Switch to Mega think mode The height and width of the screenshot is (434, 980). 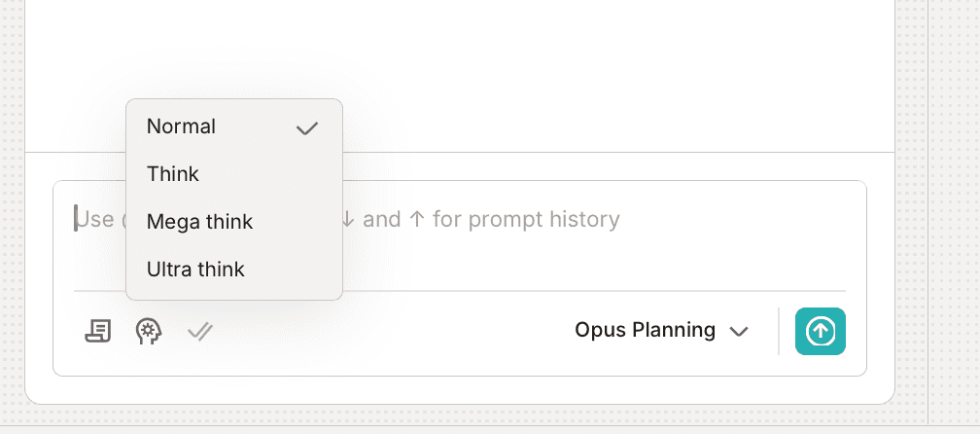coord(199,222)
